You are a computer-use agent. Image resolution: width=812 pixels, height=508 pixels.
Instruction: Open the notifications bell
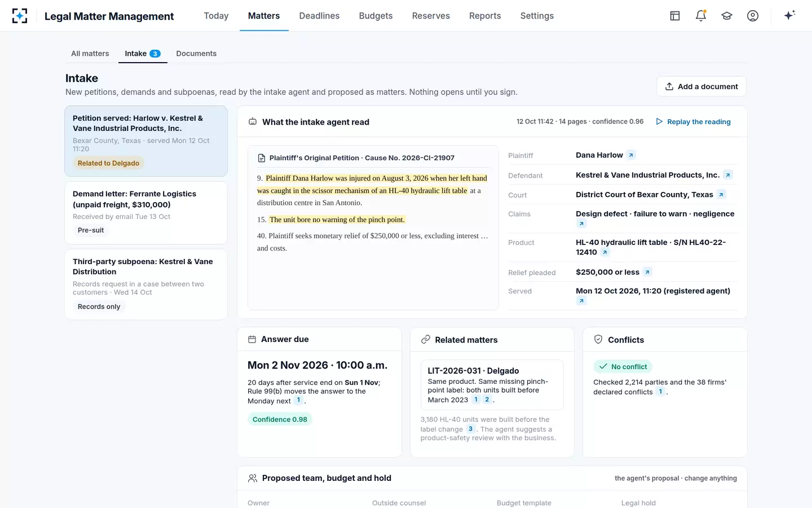[x=701, y=16]
